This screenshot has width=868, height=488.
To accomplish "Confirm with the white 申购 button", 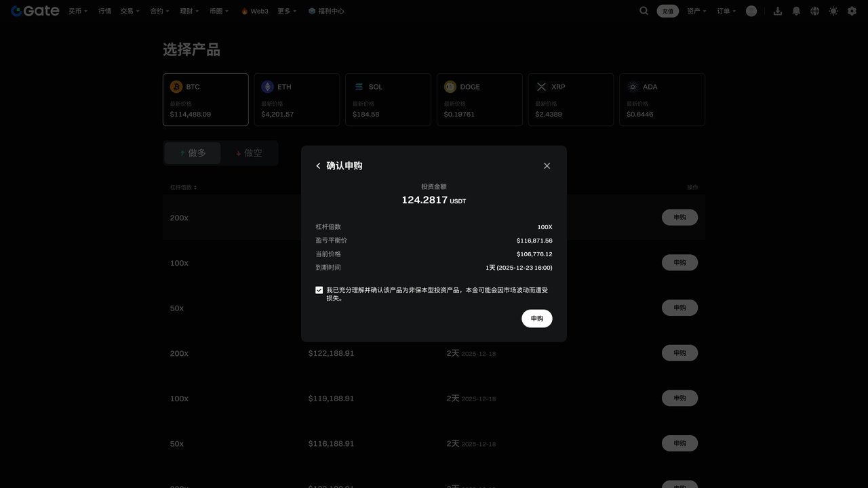I will [x=536, y=319].
